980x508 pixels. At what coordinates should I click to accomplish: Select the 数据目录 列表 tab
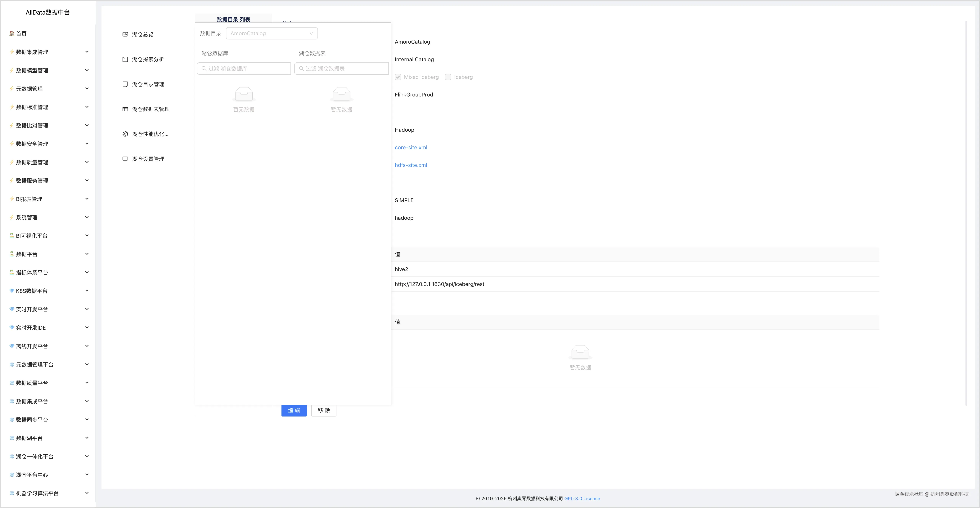point(233,19)
